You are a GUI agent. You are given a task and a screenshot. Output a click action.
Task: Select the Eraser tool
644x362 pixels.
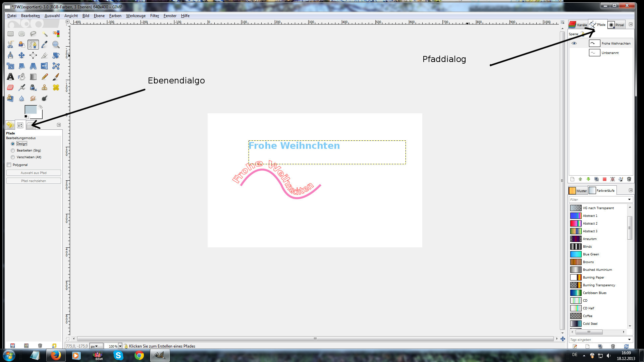(10, 87)
